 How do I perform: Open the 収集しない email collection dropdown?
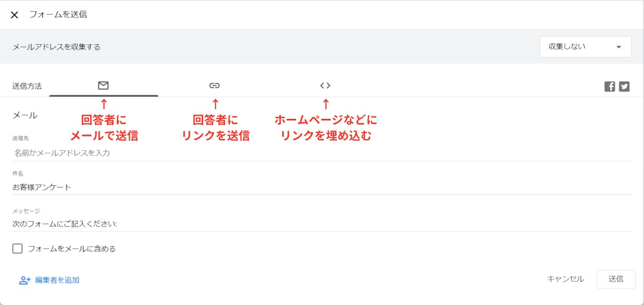pos(585,47)
